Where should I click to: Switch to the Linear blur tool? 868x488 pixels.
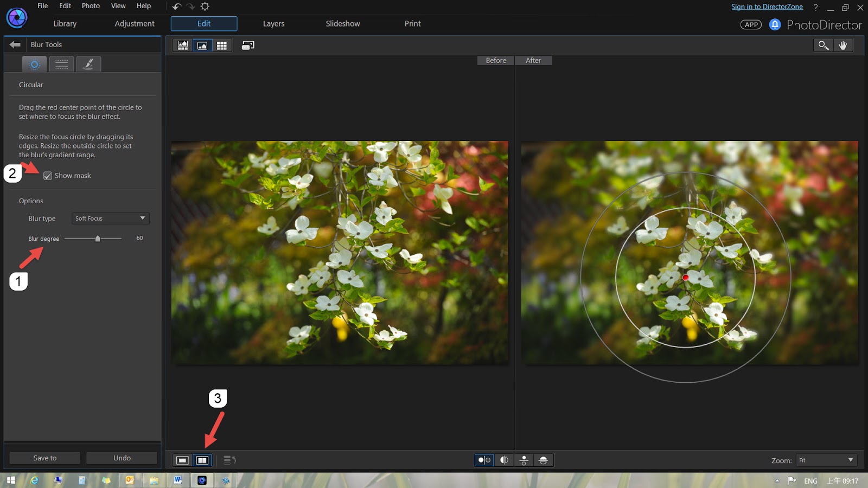[x=61, y=64]
